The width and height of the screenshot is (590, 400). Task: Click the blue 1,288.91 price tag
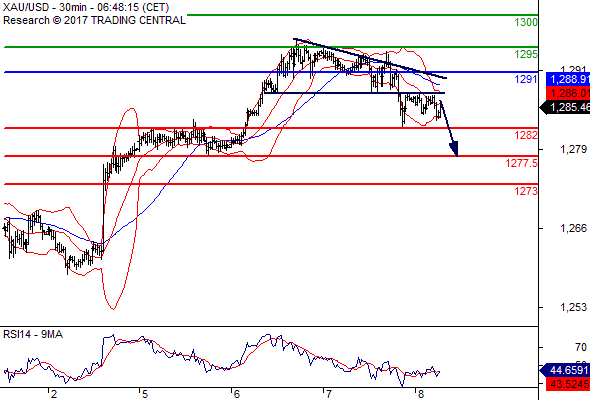[x=568, y=79]
